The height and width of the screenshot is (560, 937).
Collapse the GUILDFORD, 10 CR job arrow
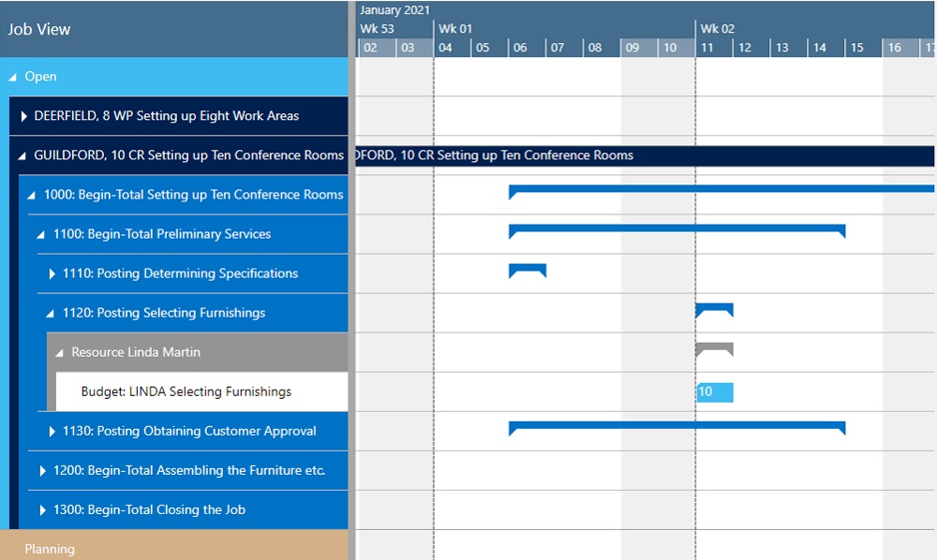(22, 155)
